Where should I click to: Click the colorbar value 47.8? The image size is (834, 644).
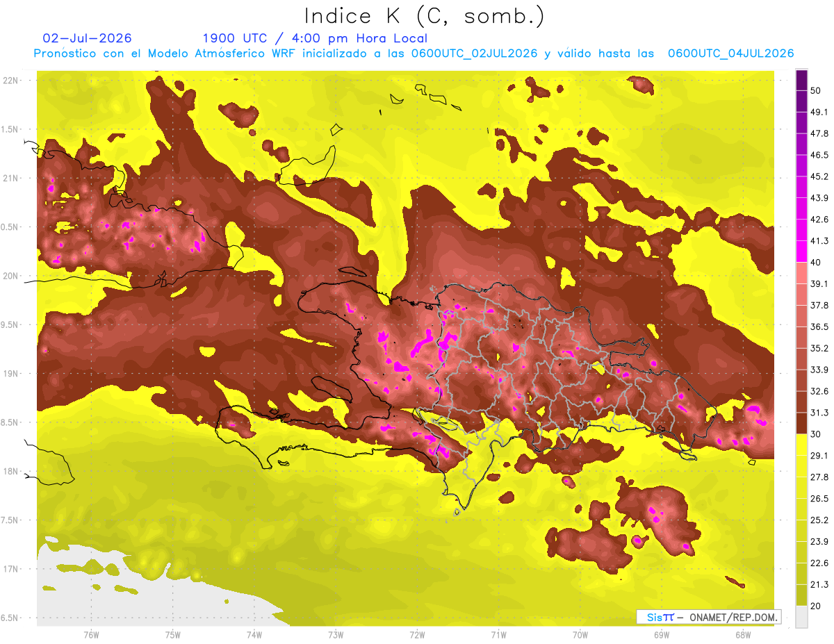(x=819, y=133)
